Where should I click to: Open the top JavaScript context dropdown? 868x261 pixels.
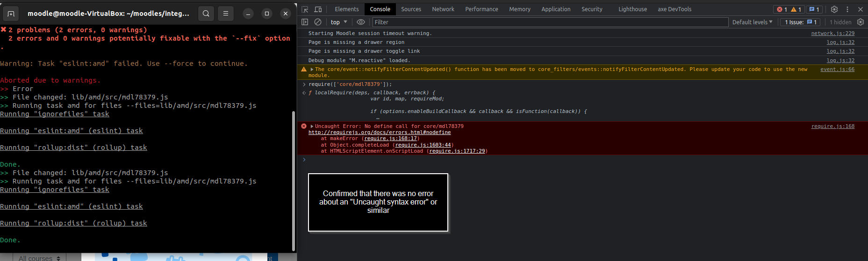point(339,22)
